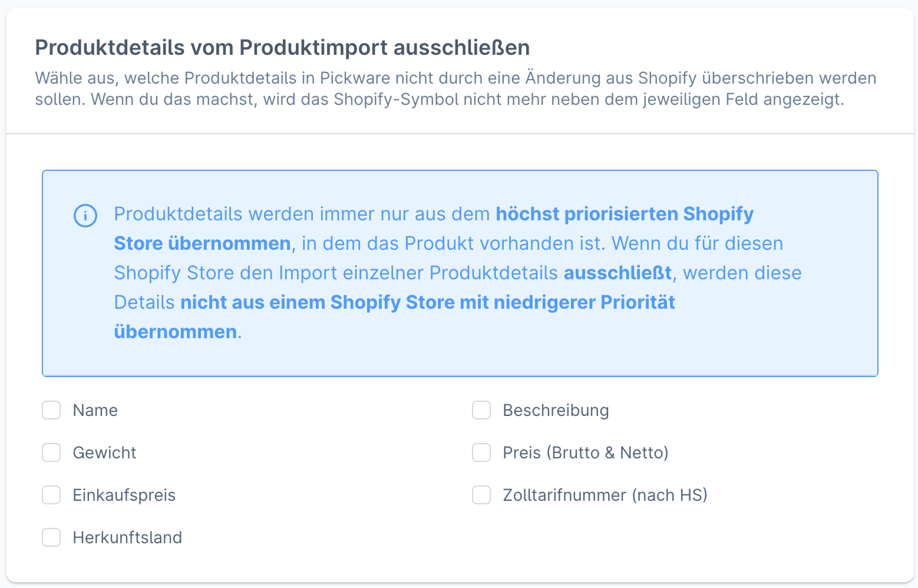The image size is (918, 588).
Task: Click the bold word "ausschließt" in notice
Action: (617, 273)
